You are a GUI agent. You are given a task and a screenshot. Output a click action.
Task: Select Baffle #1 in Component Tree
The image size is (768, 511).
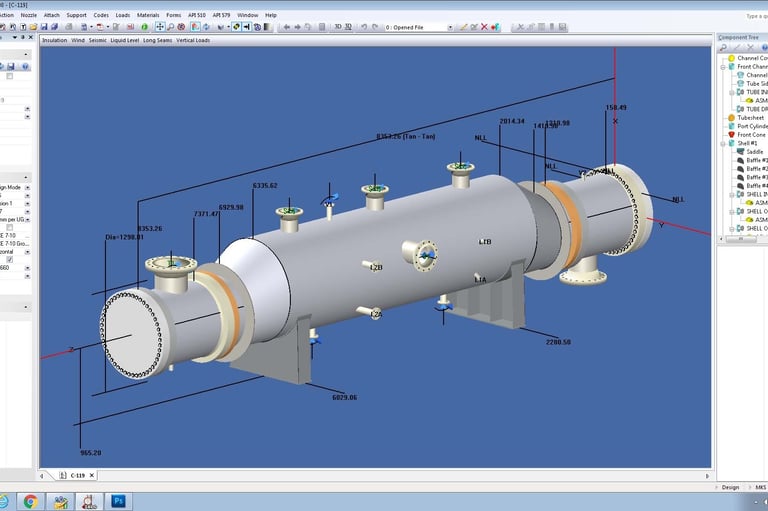click(752, 160)
